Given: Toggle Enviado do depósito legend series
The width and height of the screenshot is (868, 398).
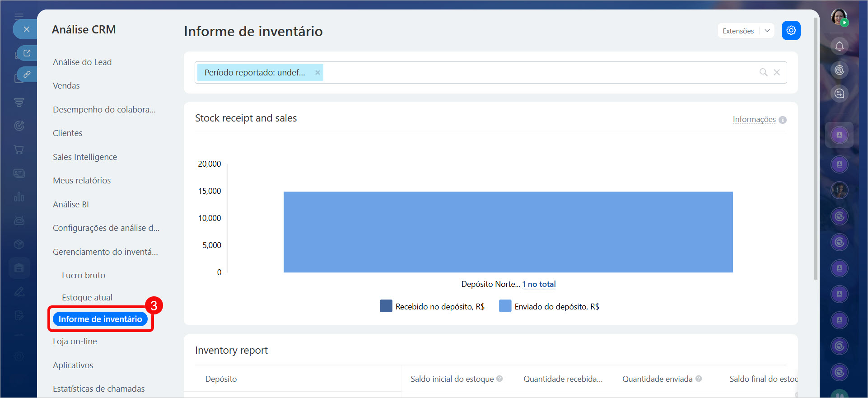Looking at the screenshot, I should [x=549, y=306].
